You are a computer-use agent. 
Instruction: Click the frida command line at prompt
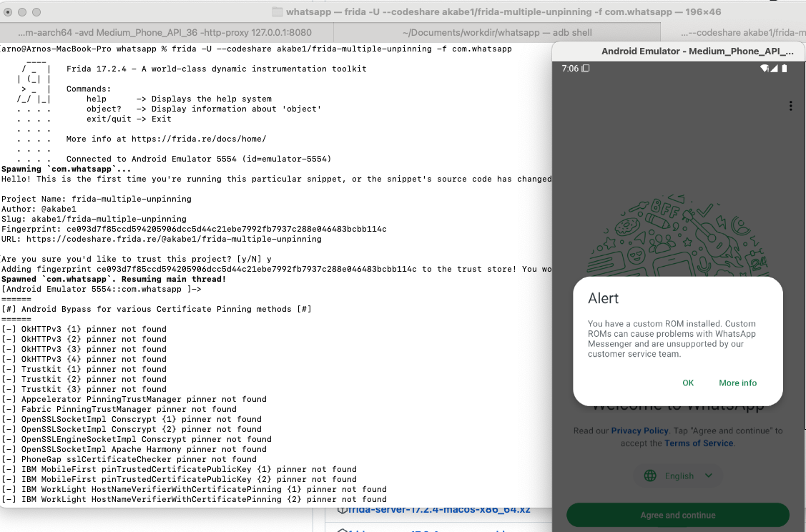[342, 49]
